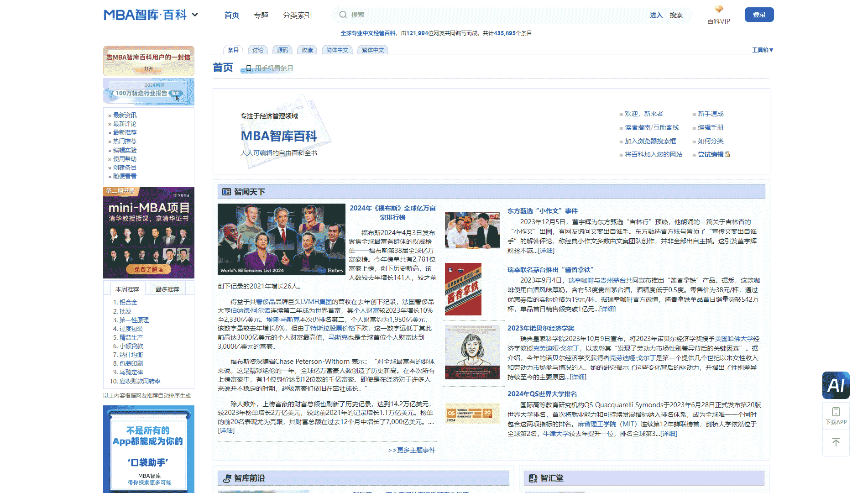Open 铝合金 in recommended list

[x=128, y=302]
